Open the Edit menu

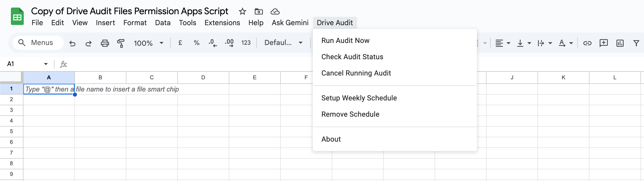pos(57,23)
